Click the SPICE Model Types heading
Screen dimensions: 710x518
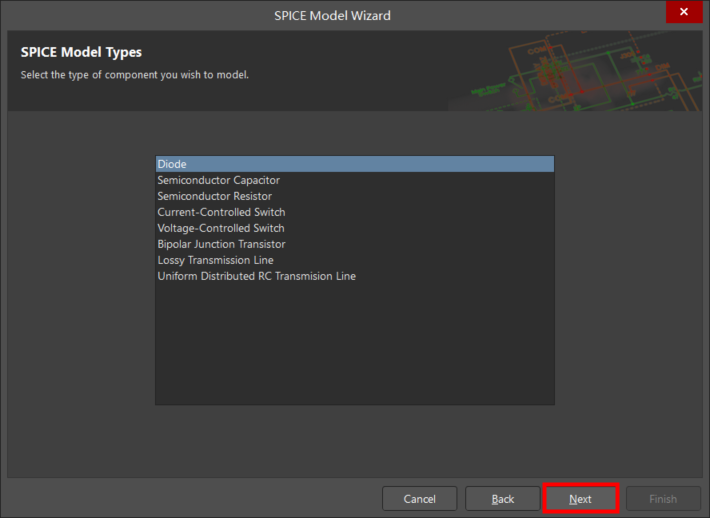point(81,52)
